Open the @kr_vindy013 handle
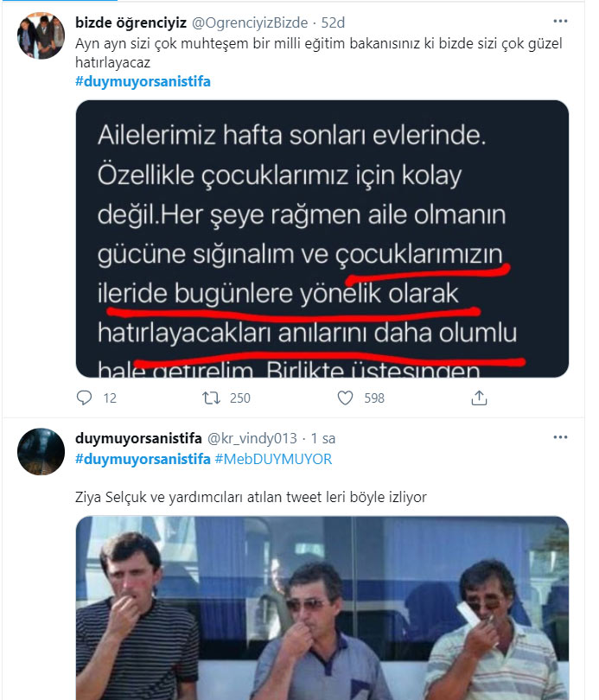 [251, 438]
